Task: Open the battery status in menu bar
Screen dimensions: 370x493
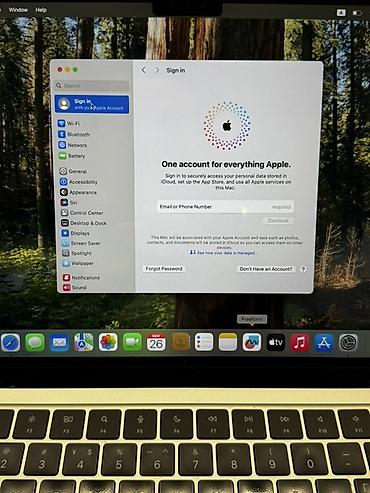Action: [357, 13]
